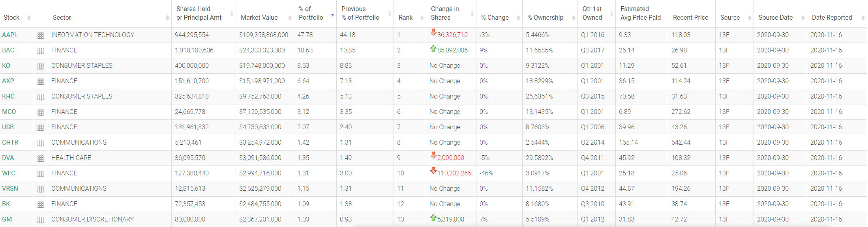The height and width of the screenshot is (227, 868).
Task: Click the grid icon in the AAPL row
Action: click(40, 35)
